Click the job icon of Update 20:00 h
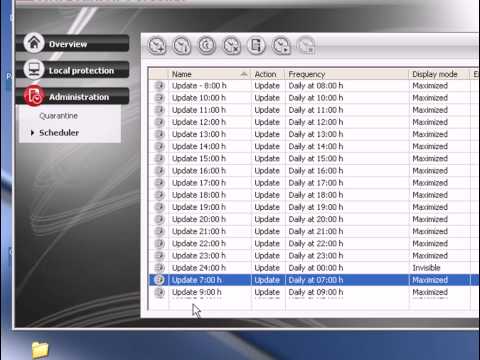Image resolution: width=480 pixels, height=360 pixels. [x=160, y=219]
